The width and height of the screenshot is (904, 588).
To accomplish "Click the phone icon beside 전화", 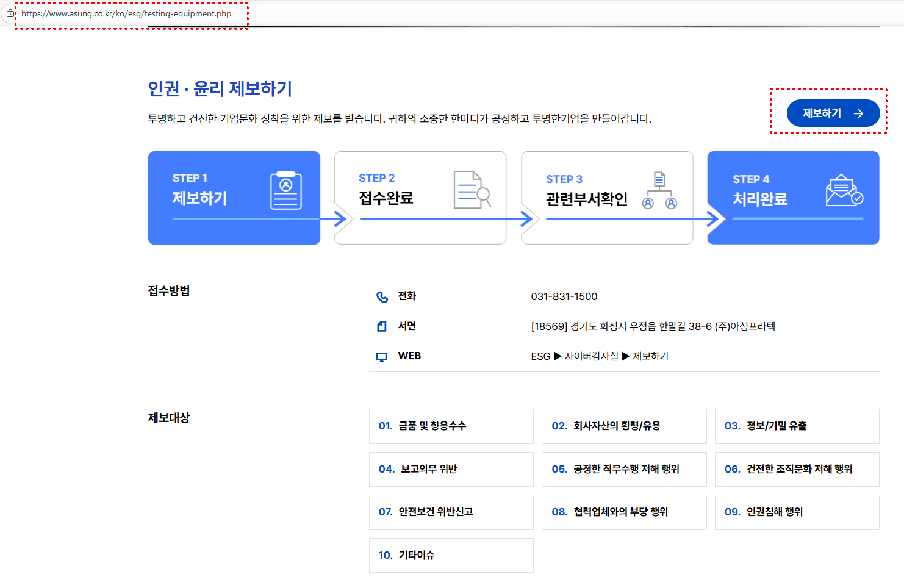I will (x=382, y=297).
